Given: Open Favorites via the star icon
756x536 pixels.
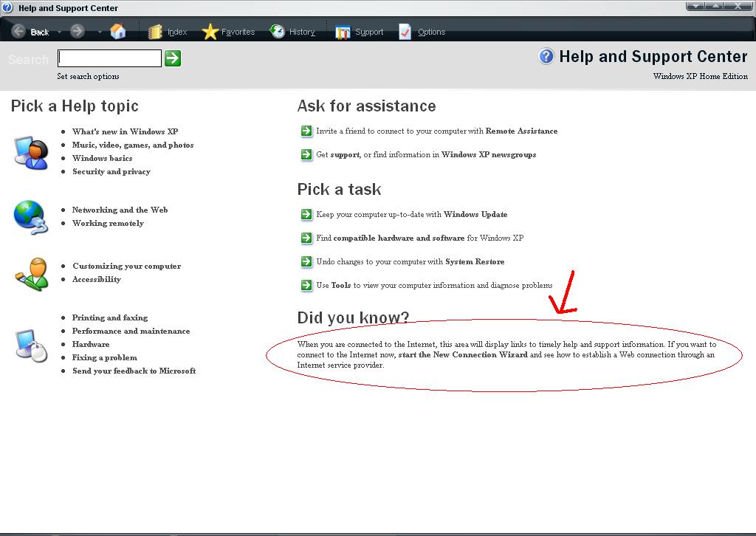Looking at the screenshot, I should [212, 31].
